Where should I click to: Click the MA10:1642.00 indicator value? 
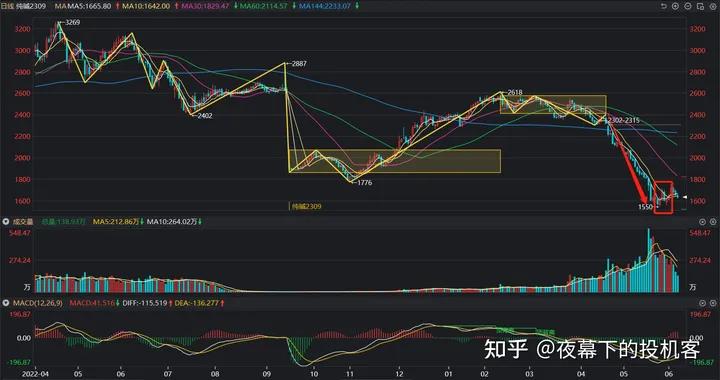[x=146, y=6]
